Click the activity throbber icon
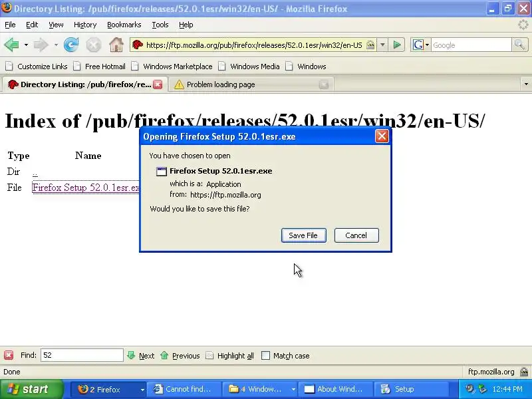Image resolution: width=532 pixels, height=399 pixels. (523, 25)
